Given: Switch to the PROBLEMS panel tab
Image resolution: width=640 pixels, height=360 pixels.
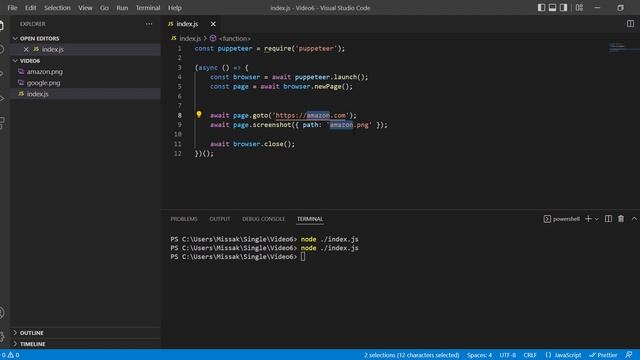Looking at the screenshot, I should click(184, 219).
